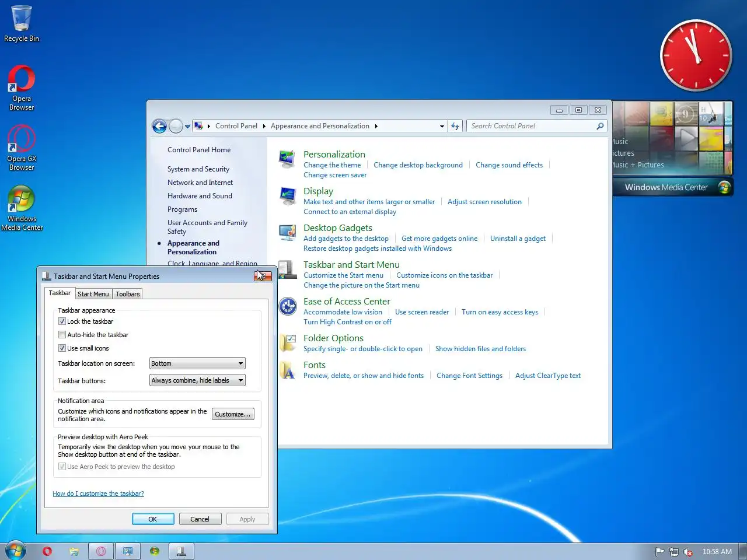The height and width of the screenshot is (560, 747).
Task: Click Adjust screen resolution link
Action: coord(484,202)
